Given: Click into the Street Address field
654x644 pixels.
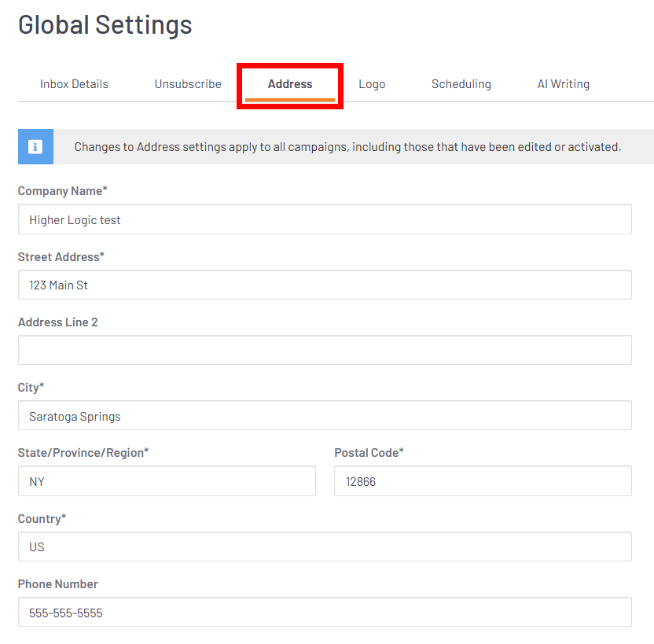Looking at the screenshot, I should point(325,285).
